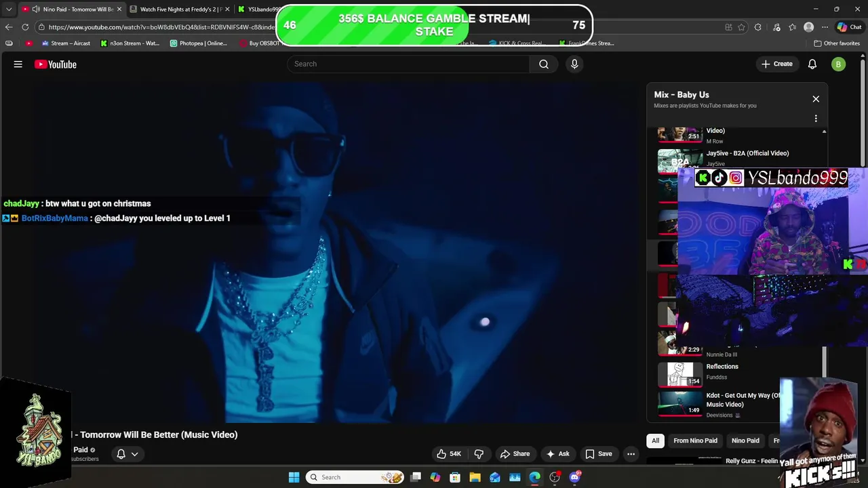Go to the YouTube home logo
This screenshot has height=488, width=868.
56,64
